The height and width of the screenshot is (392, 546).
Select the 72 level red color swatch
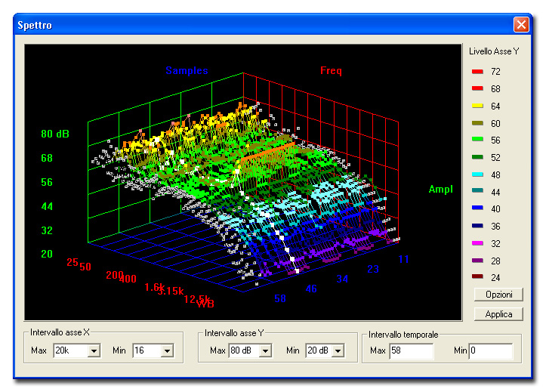tap(477, 71)
